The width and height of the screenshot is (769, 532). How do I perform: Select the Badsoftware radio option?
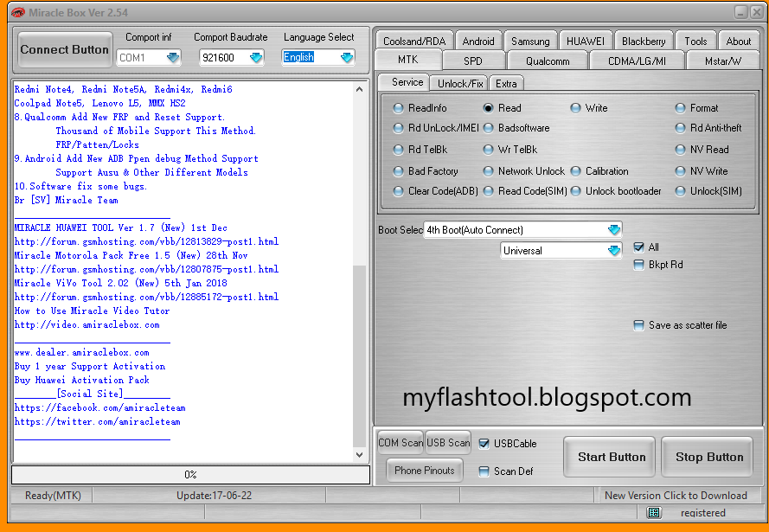click(x=516, y=128)
